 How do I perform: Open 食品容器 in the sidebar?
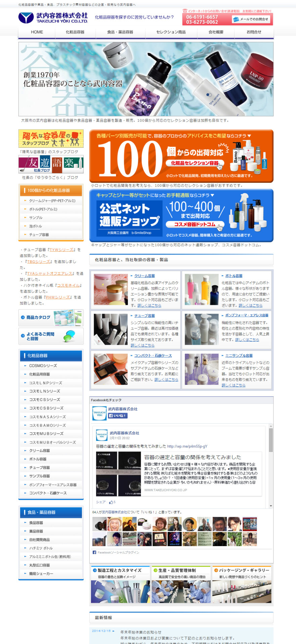[x=51, y=523]
